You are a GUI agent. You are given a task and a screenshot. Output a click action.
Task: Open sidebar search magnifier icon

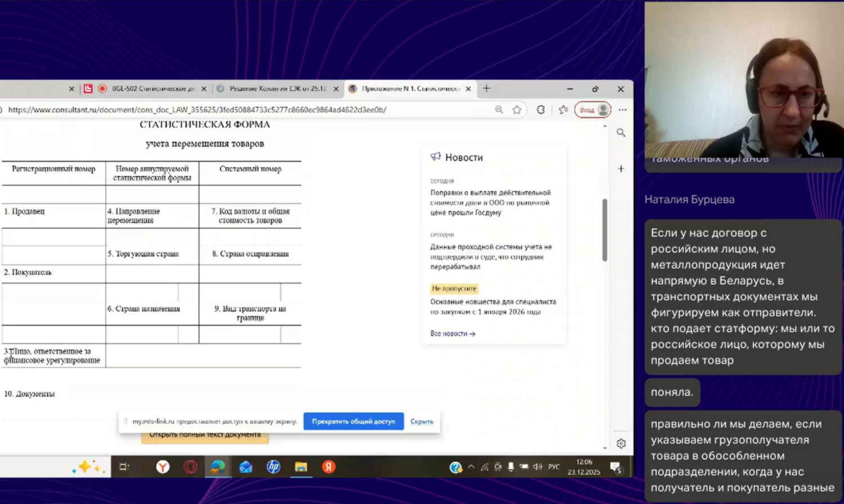[621, 133]
